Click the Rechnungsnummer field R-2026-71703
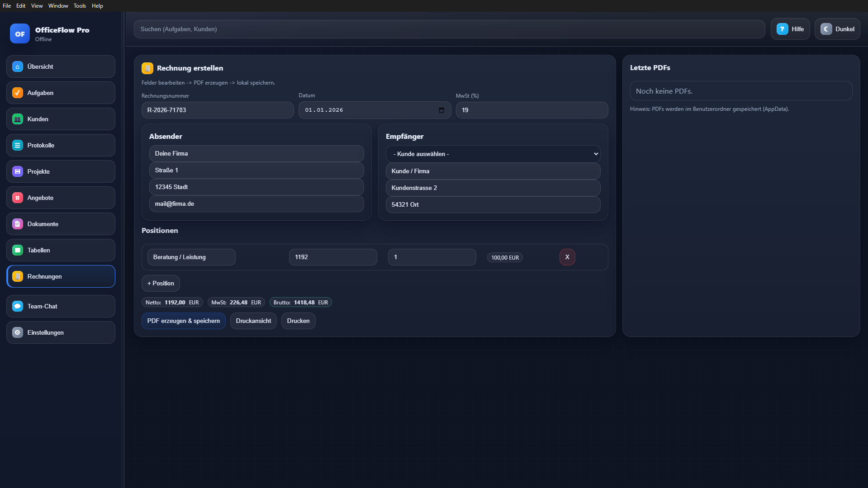This screenshot has height=488, width=868. click(x=218, y=110)
